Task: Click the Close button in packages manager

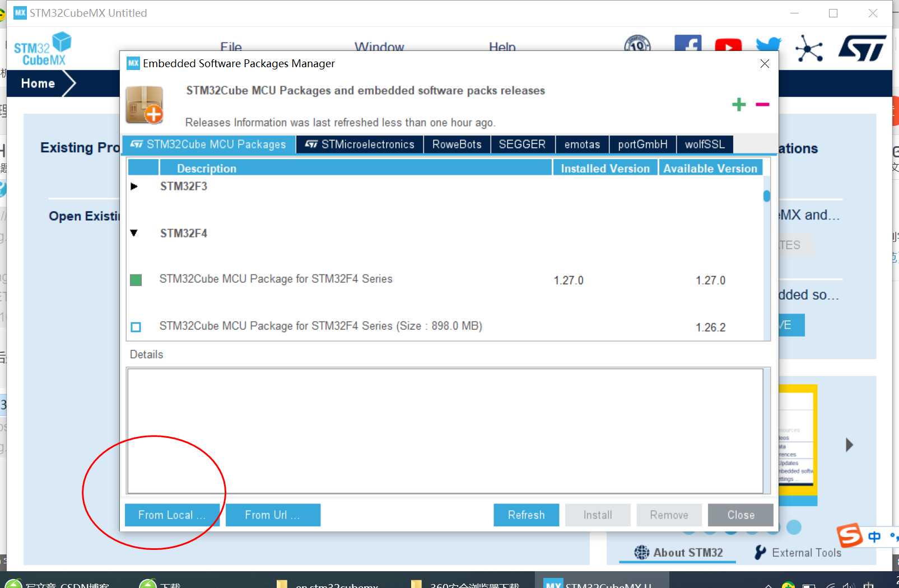Action: pos(740,515)
